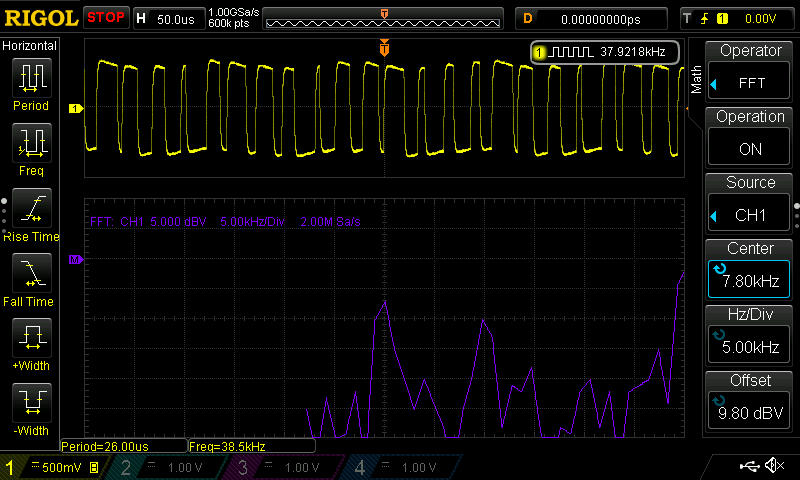Image resolution: width=800 pixels, height=480 pixels.
Task: Toggle the speaker sound icon
Action: click(773, 467)
